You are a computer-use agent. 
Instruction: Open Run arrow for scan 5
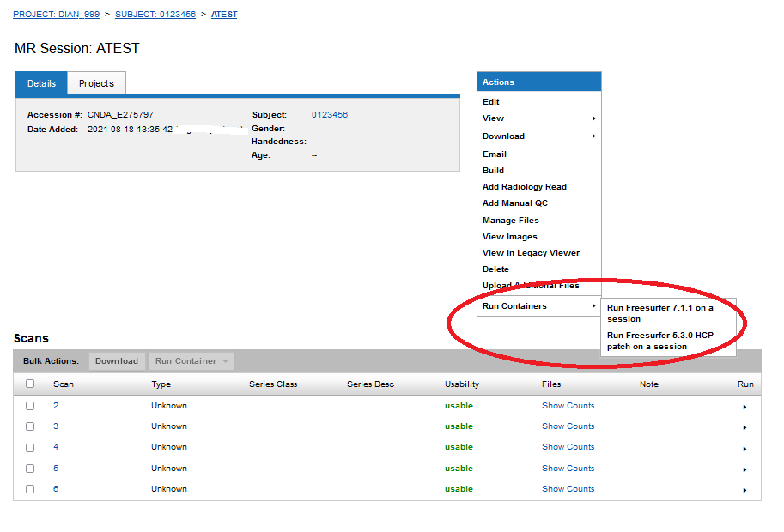pyautogui.click(x=744, y=469)
